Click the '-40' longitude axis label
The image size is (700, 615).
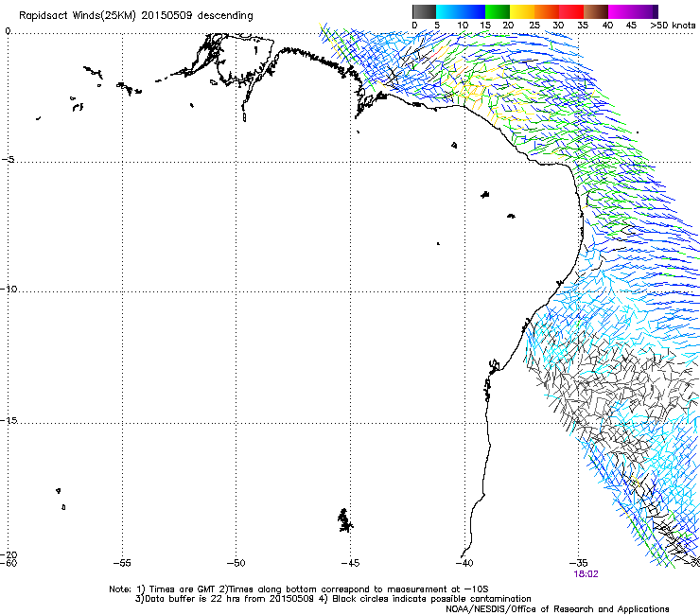464,563
